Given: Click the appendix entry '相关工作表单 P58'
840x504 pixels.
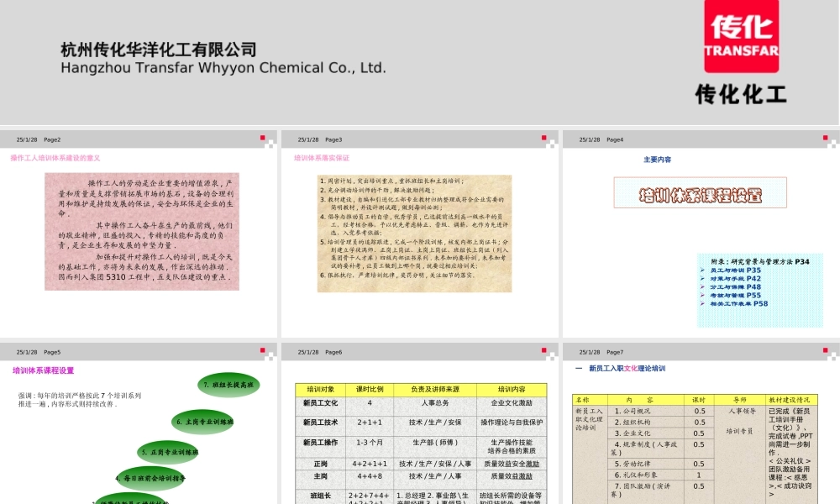Looking at the screenshot, I should (x=738, y=304).
